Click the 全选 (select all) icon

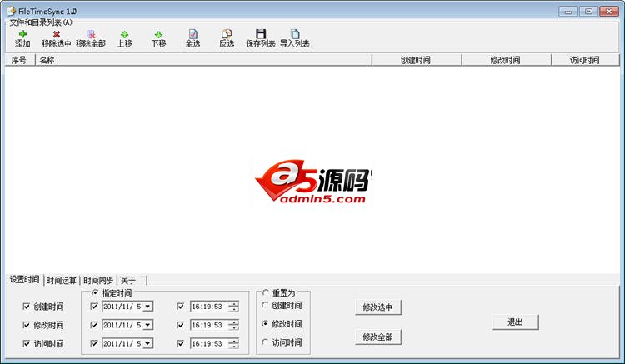(193, 34)
